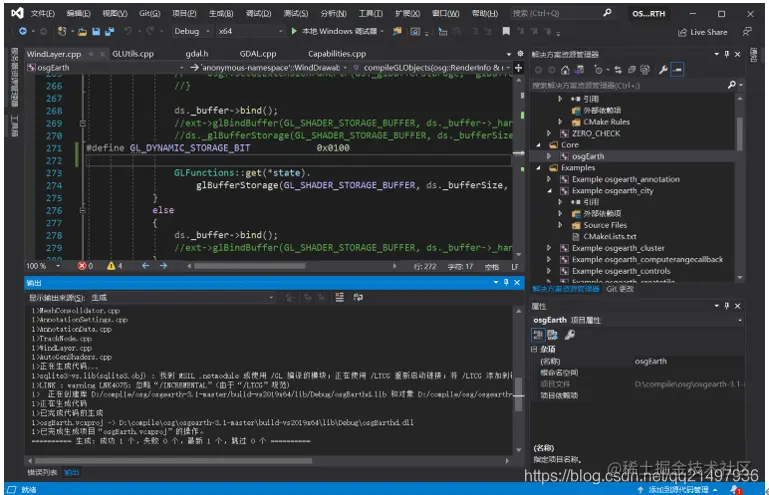Click the red error count indicator

coord(85,266)
